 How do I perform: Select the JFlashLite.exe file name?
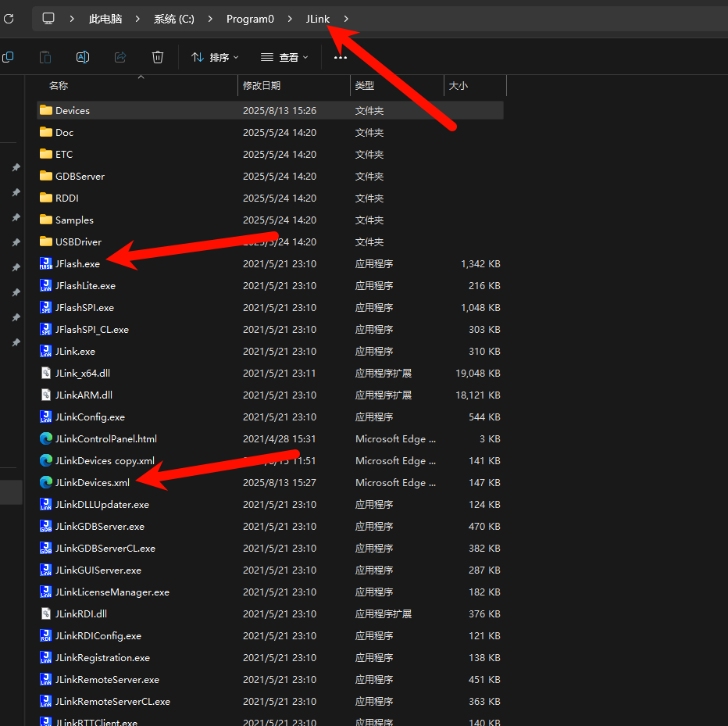tap(85, 286)
